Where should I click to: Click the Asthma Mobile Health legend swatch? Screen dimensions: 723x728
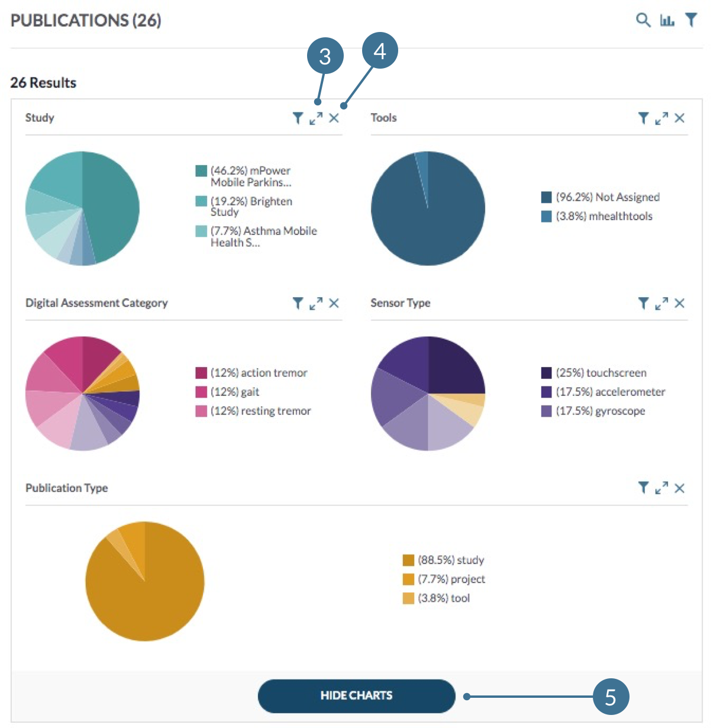coord(201,231)
